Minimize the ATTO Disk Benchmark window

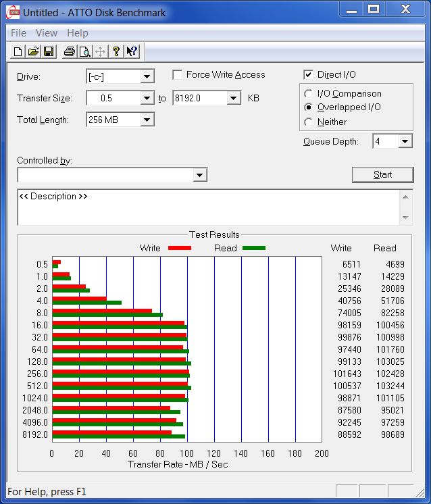point(351,9)
